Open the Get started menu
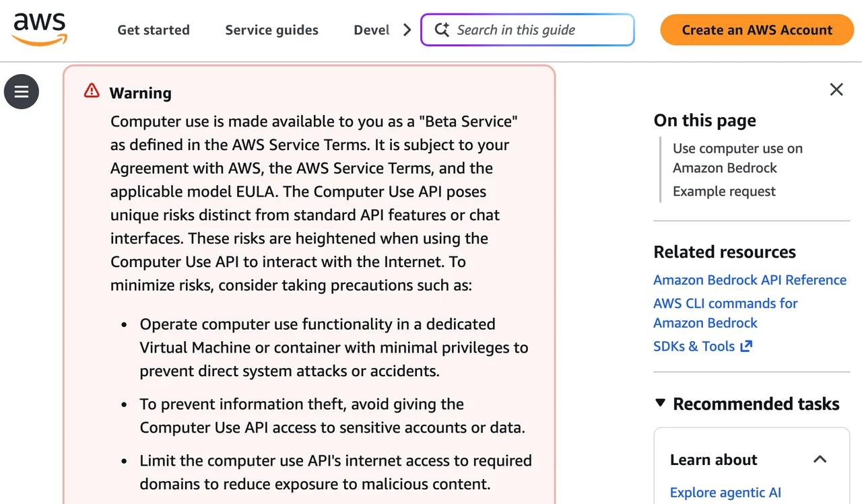The image size is (862, 504). tap(154, 30)
